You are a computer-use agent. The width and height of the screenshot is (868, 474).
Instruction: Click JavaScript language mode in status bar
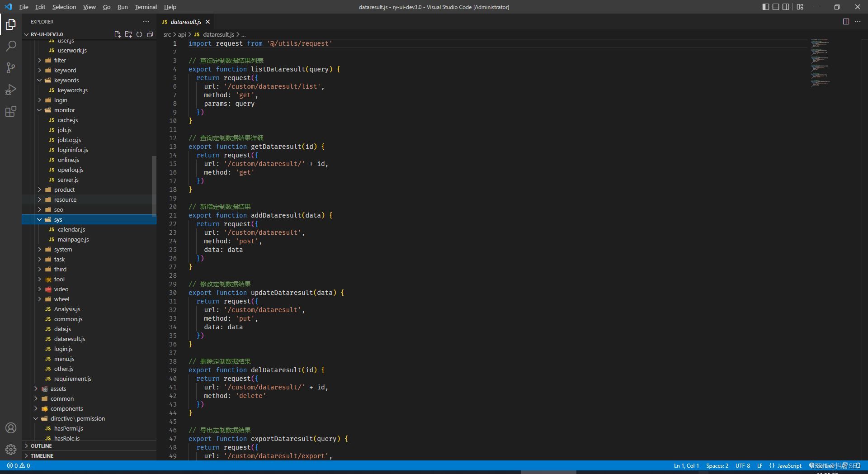coord(789,466)
